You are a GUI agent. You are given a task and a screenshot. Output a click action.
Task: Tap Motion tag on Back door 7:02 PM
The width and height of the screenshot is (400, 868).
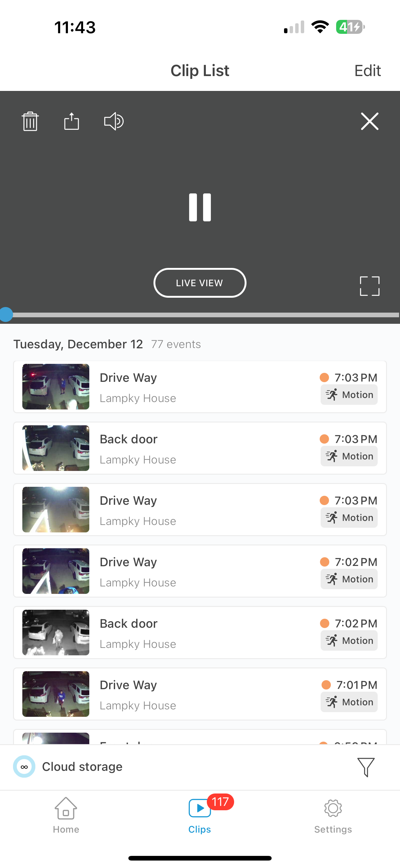(349, 640)
